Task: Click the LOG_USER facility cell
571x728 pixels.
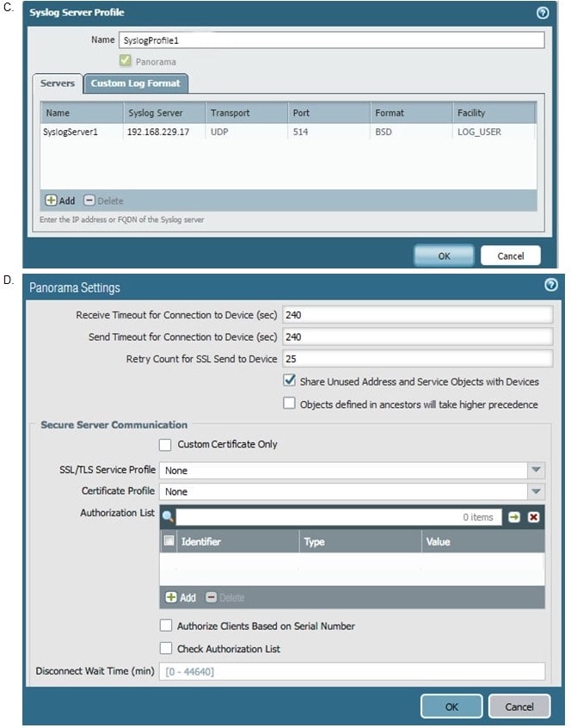Action: (x=494, y=132)
